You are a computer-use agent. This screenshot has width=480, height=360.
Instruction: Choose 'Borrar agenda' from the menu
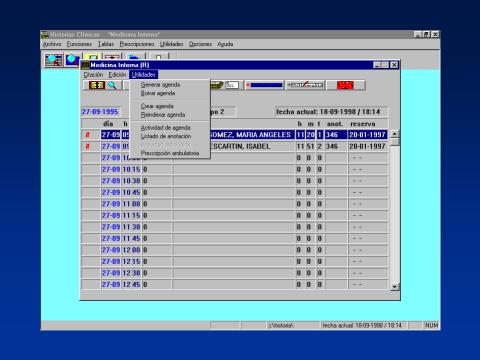click(x=158, y=93)
